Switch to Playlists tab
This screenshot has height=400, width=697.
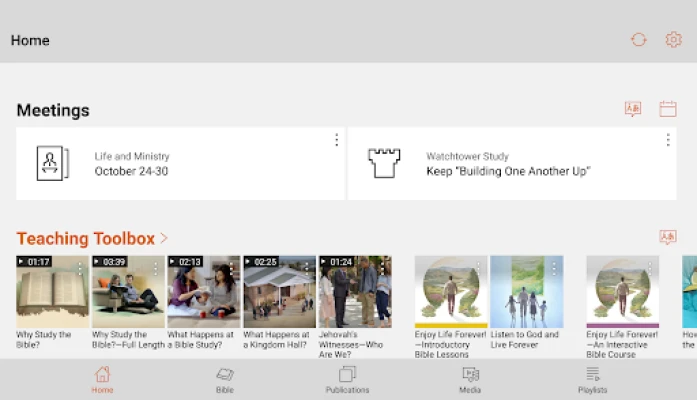593,380
